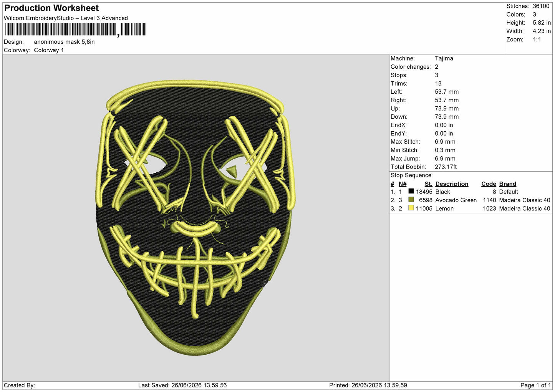The height and width of the screenshot is (392, 555).
Task: Click the 'EndY:' label
Action: 398,134
